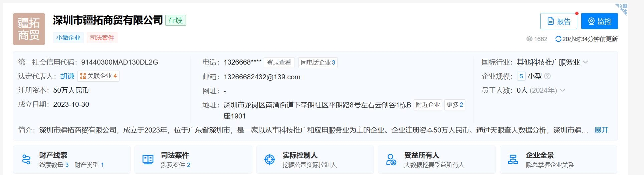Open 附近企业 nearby companies

tap(428, 105)
